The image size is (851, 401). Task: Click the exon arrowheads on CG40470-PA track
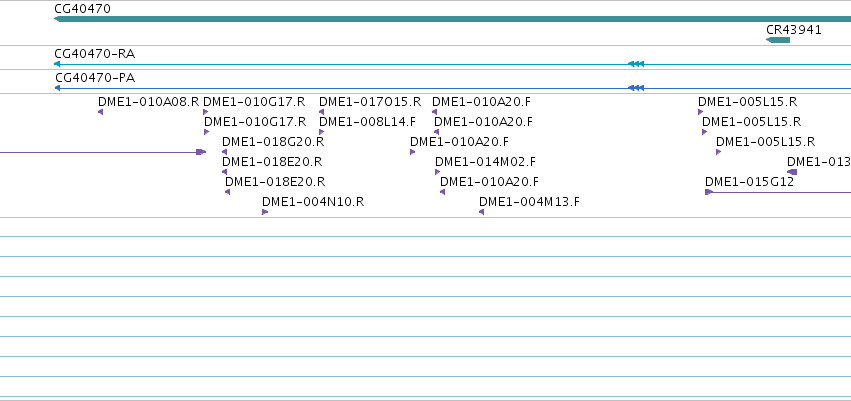[636, 88]
